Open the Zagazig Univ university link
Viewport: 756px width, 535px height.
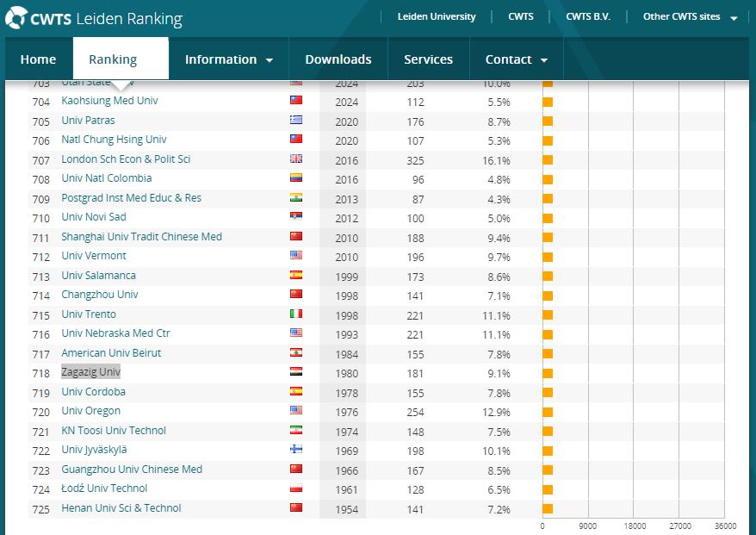click(90, 372)
